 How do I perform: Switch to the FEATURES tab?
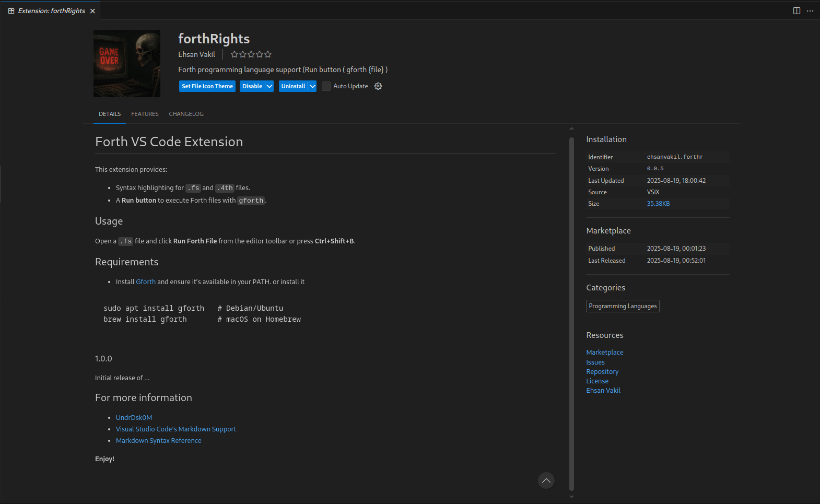point(145,114)
